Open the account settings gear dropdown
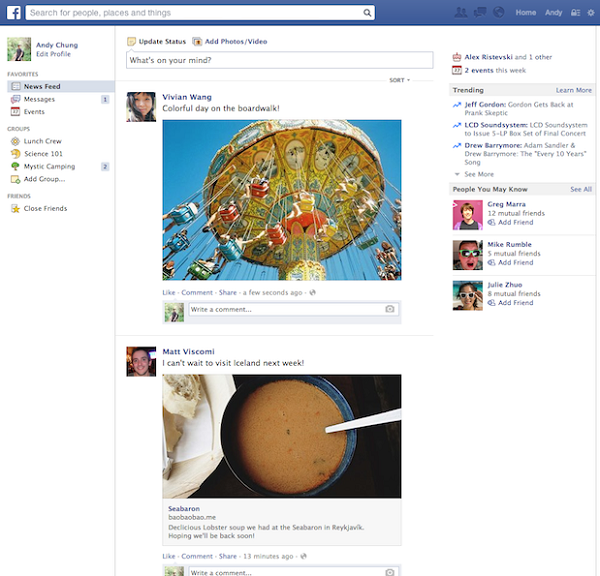This screenshot has height=576, width=600. pos(590,13)
